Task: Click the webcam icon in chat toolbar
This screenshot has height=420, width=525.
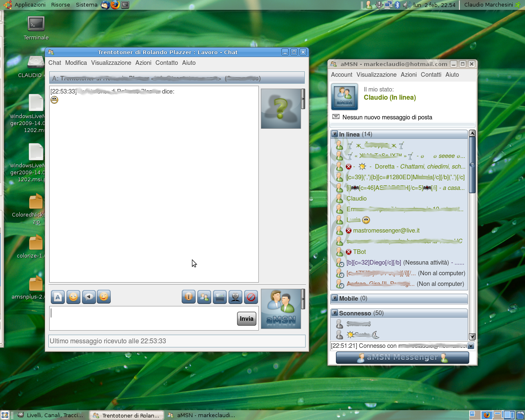Action: click(x=235, y=297)
